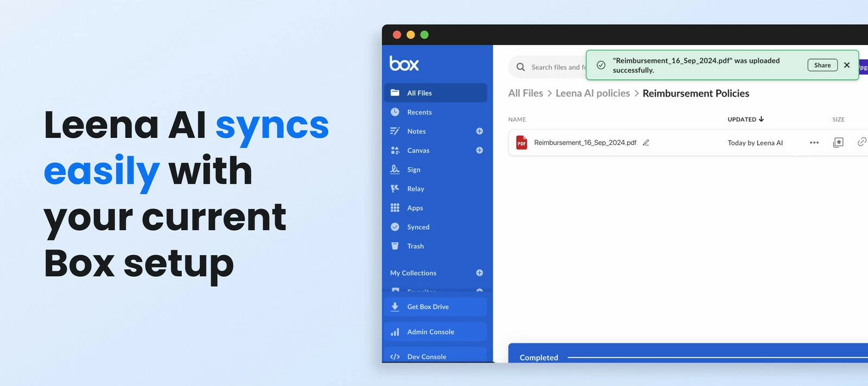Screen dimensions: 868x386
Task: Create new Canvas with plus icon
Action: click(480, 150)
